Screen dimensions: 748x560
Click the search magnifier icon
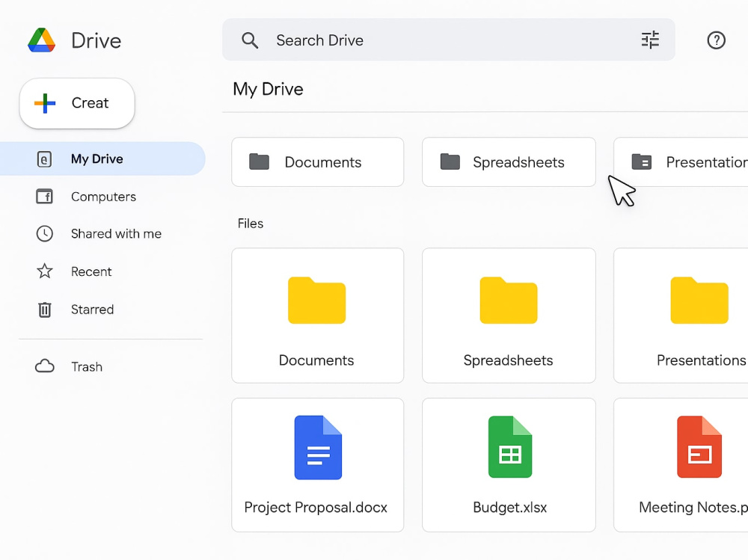(x=250, y=40)
